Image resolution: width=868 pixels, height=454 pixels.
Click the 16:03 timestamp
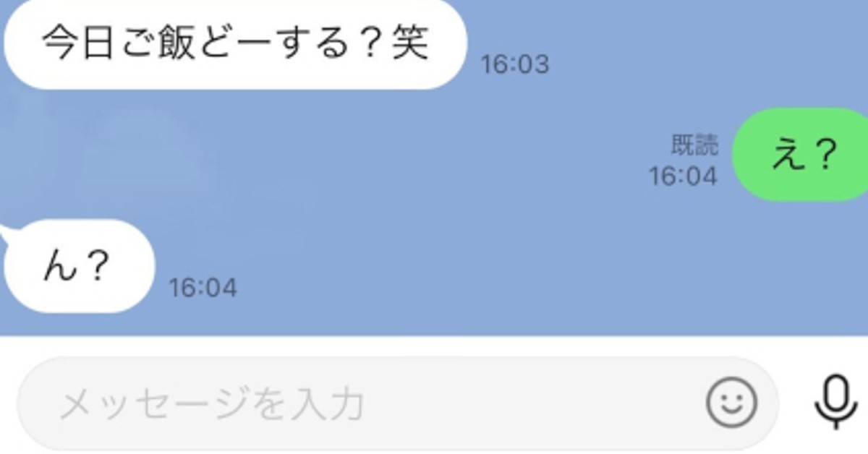[x=515, y=64]
